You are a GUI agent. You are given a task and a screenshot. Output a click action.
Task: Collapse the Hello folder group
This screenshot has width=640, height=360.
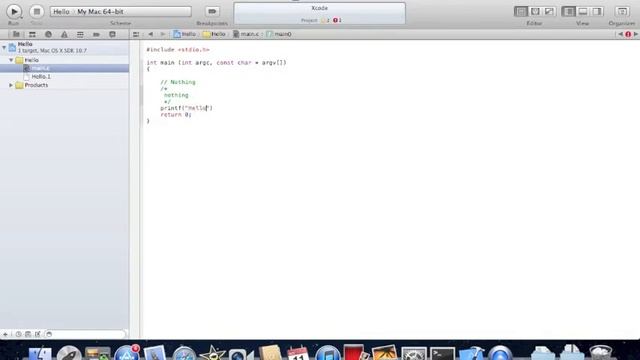11,60
